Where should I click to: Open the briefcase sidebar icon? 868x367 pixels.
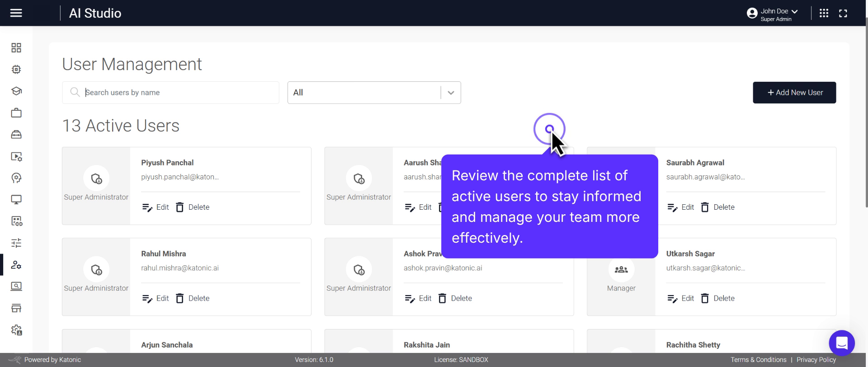coord(16,113)
